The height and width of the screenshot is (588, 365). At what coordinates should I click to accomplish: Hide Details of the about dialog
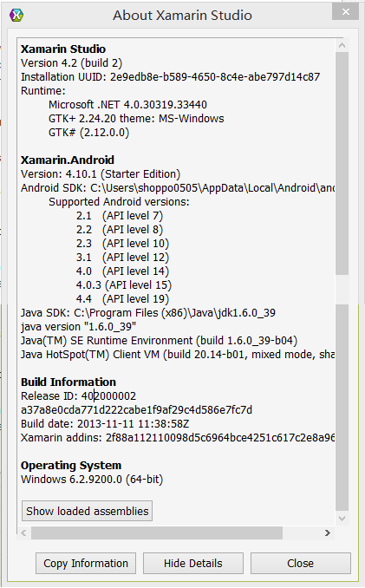[x=193, y=563]
